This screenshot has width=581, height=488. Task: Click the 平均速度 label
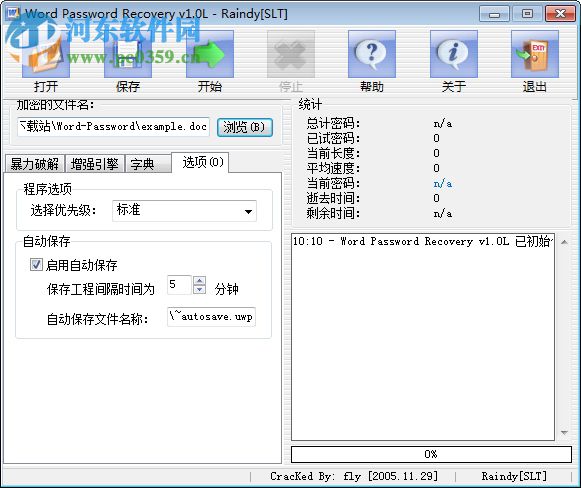click(333, 168)
